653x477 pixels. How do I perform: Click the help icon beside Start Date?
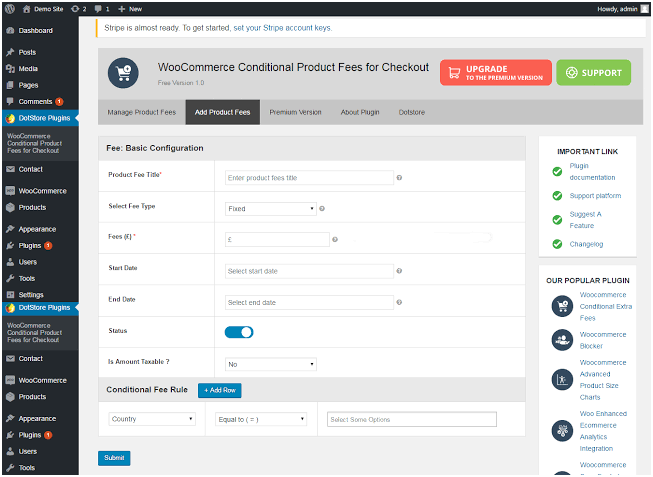click(x=399, y=271)
